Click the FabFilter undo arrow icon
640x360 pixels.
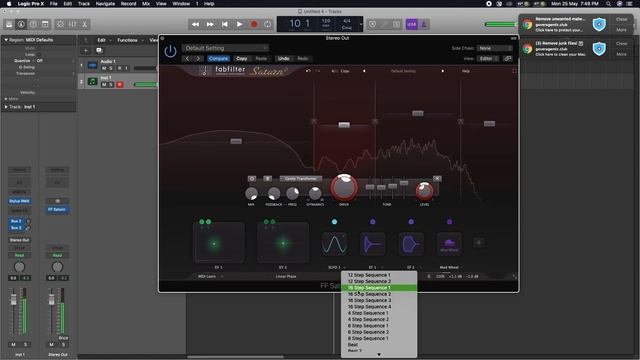click(x=309, y=71)
